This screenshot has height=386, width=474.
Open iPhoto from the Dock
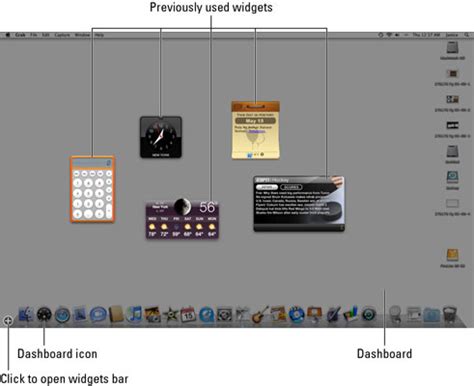tap(153, 314)
